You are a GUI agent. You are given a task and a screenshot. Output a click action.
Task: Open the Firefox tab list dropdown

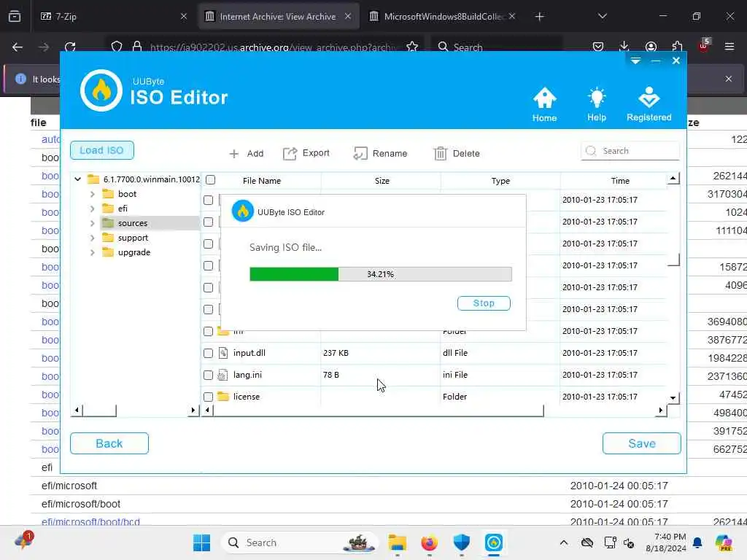tap(602, 16)
